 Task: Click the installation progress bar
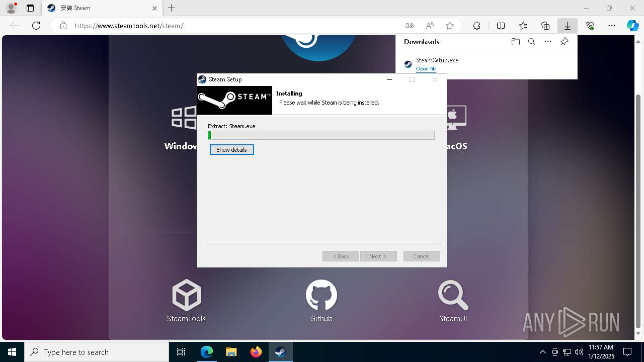(321, 135)
